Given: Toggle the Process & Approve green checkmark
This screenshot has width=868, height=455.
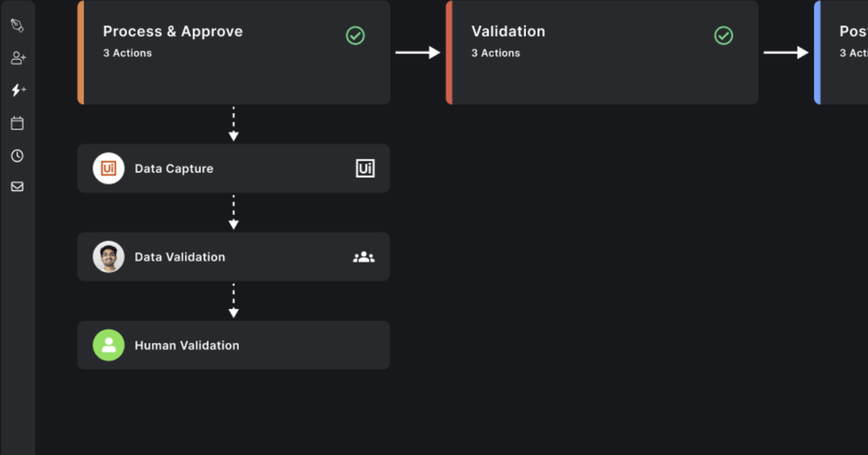Looking at the screenshot, I should [355, 36].
